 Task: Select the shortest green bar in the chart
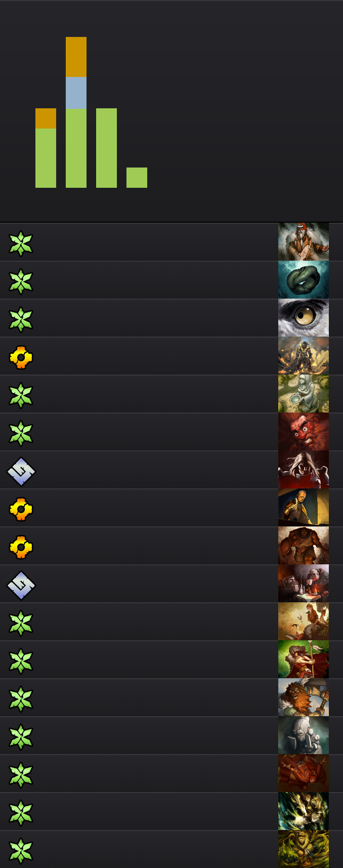(x=137, y=178)
